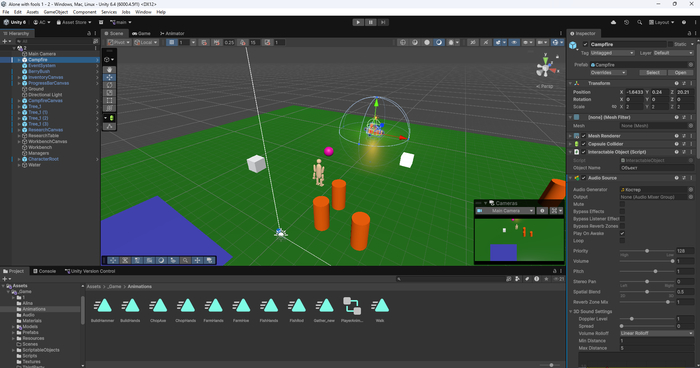Select the Hand view tool in Scene

tap(109, 70)
